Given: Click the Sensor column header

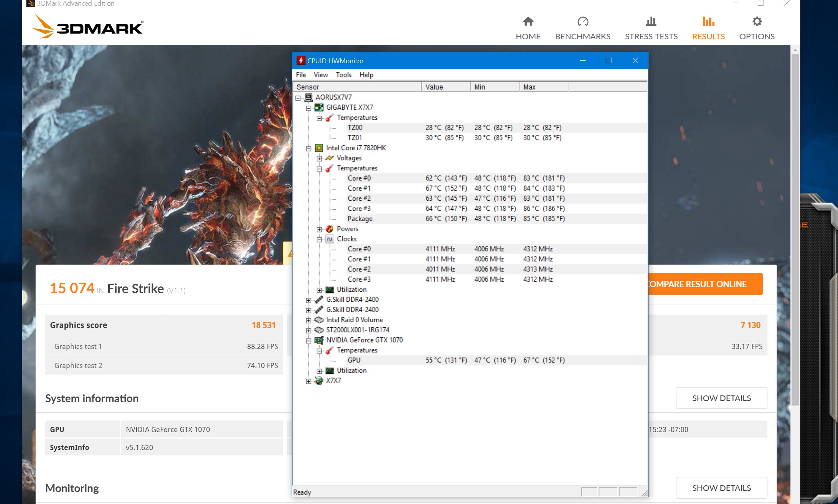Looking at the screenshot, I should tap(357, 87).
